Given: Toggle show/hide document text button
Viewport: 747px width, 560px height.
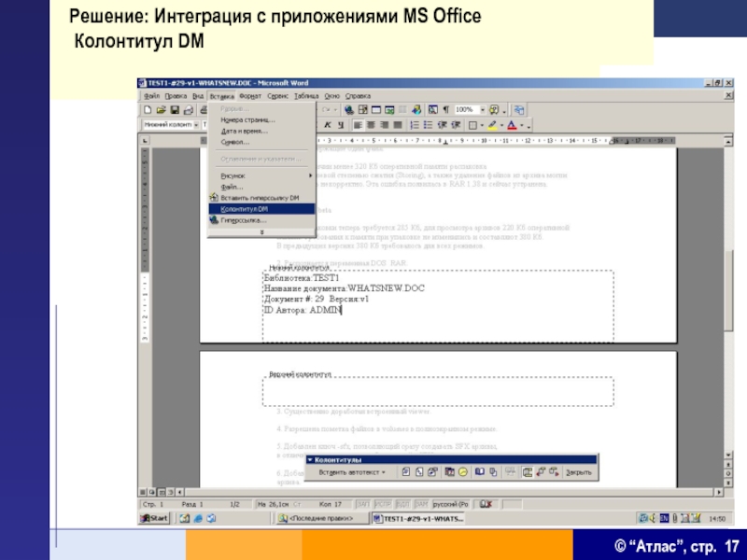Looking at the screenshot, I should coord(493,472).
